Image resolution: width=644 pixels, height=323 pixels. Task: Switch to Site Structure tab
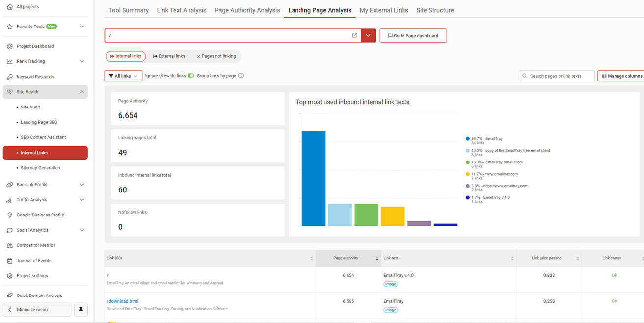tap(435, 10)
